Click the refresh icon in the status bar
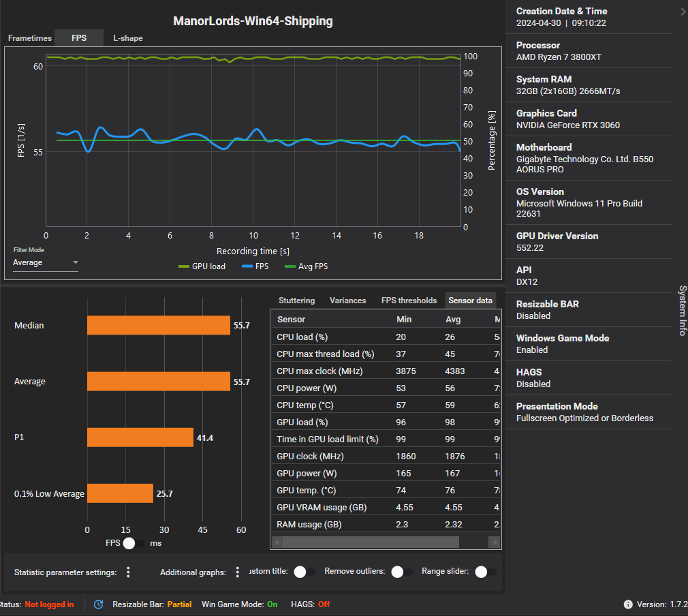Screen dimensions: 688x616 point(99,604)
